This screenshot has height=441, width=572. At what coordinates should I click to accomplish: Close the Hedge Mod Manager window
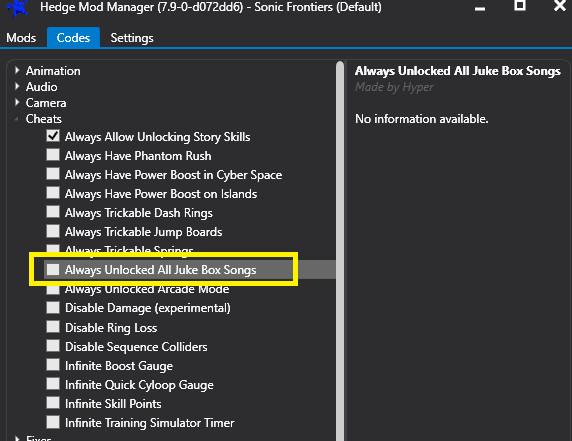click(560, 5)
